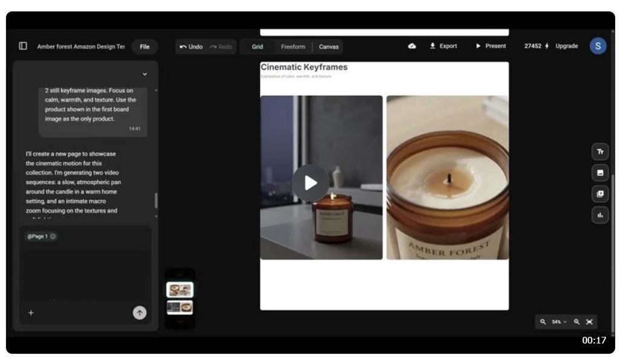Screen dimensions: 626x364
Task: Open the 54% zoom level dropdown
Action: 559,322
